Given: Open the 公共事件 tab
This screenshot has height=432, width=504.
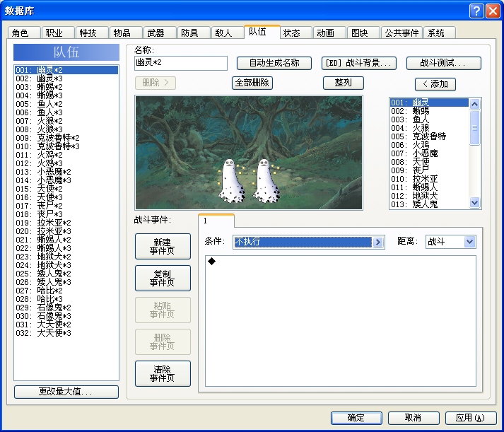Looking at the screenshot, I should [402, 33].
